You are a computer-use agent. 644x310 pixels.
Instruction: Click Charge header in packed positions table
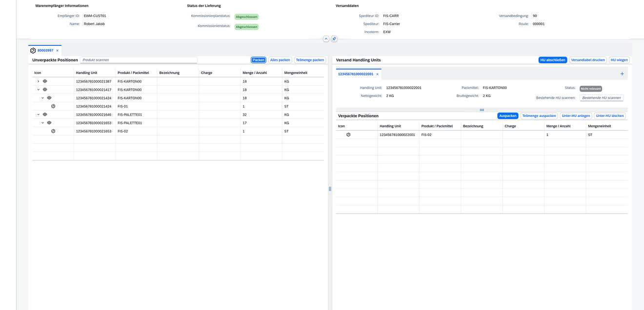[x=523, y=126]
